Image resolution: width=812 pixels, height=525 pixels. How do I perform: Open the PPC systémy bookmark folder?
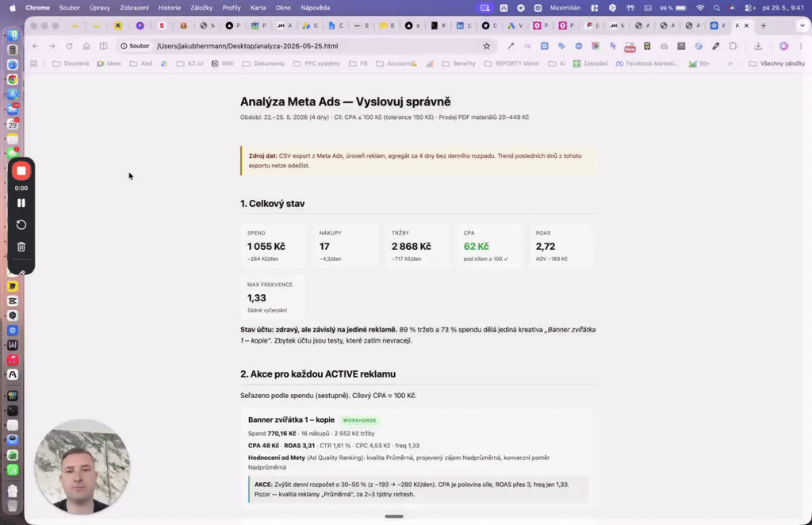(316, 63)
